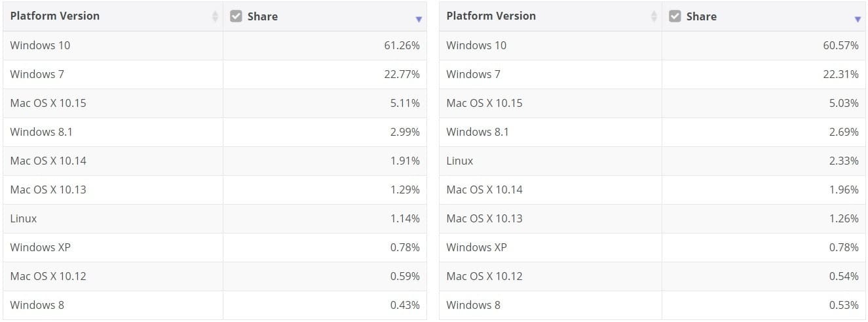The height and width of the screenshot is (322, 868).
Task: Click descending sort arrow in left Share column
Action: [419, 20]
